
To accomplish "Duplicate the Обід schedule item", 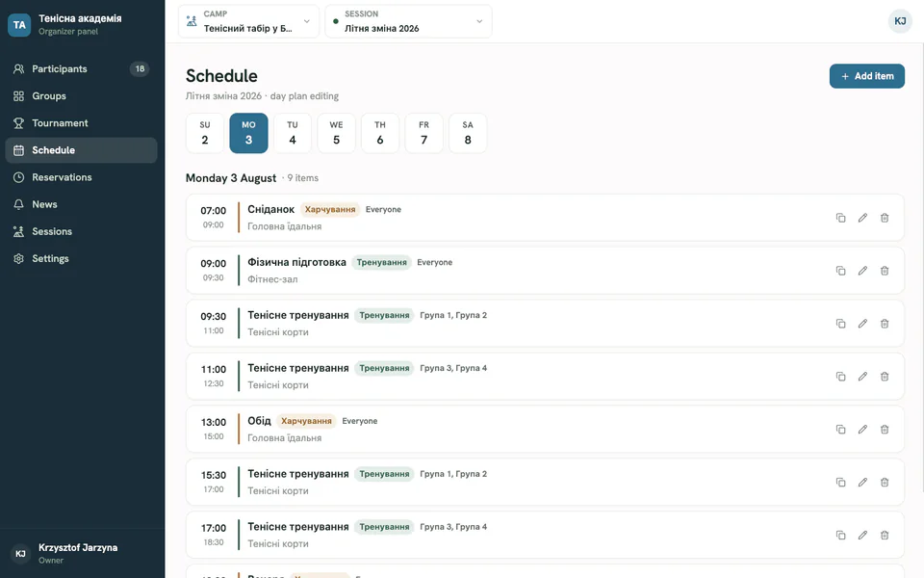I will (841, 430).
